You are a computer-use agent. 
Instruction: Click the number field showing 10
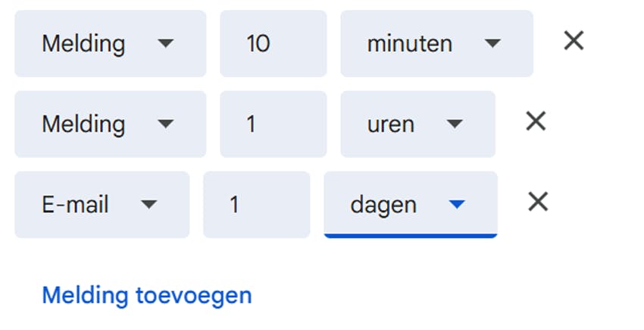(x=273, y=43)
